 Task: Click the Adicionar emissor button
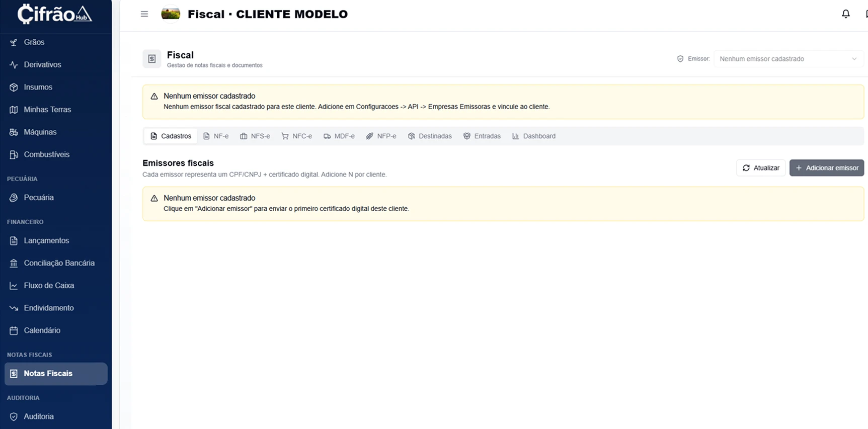[827, 168]
